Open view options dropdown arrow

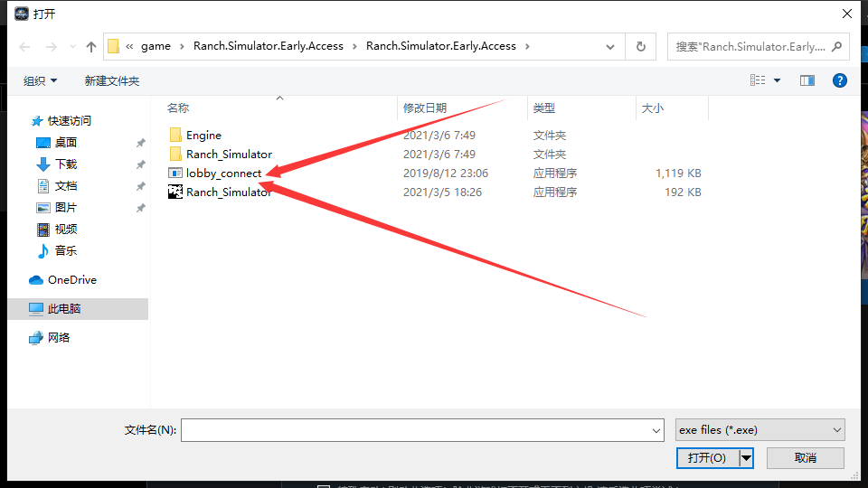(x=778, y=80)
